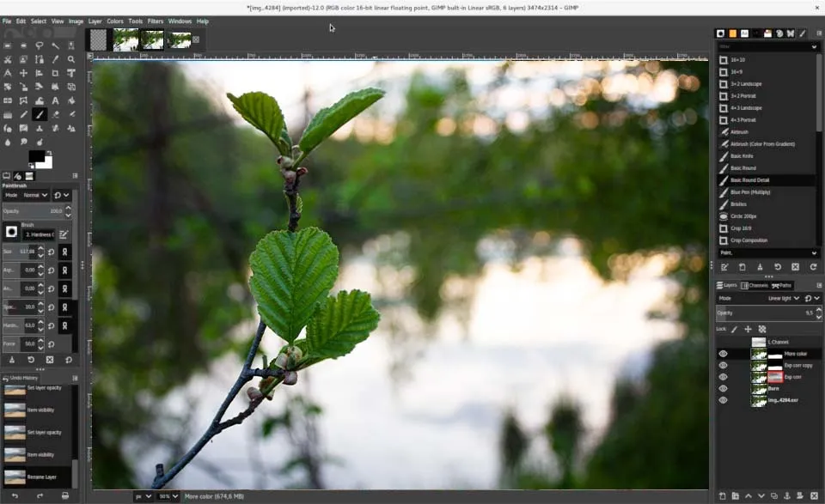This screenshot has height=504, width=825.
Task: Create a new layer via Layers panel
Action: pyautogui.click(x=722, y=495)
